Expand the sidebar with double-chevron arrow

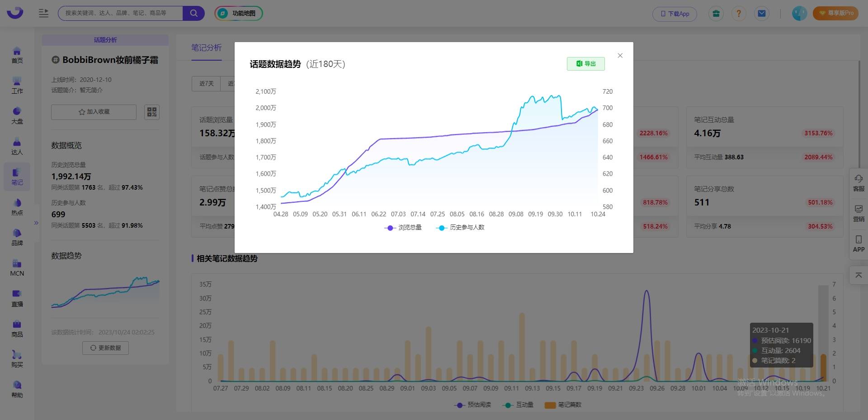[36, 223]
